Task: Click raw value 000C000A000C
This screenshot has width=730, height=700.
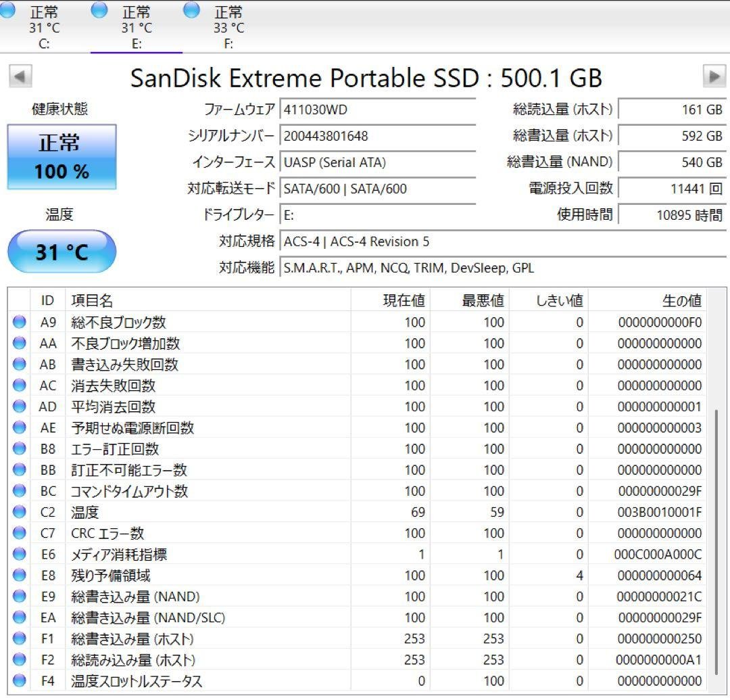Action: click(658, 554)
